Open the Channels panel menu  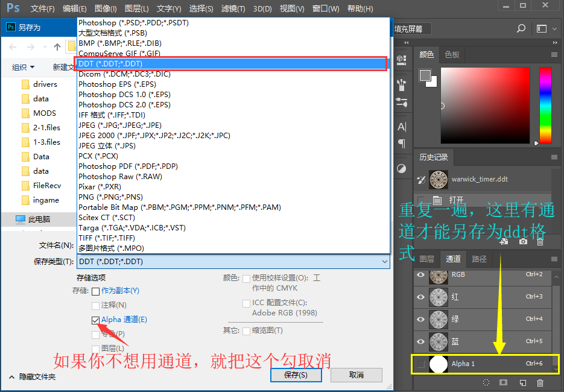554,259
